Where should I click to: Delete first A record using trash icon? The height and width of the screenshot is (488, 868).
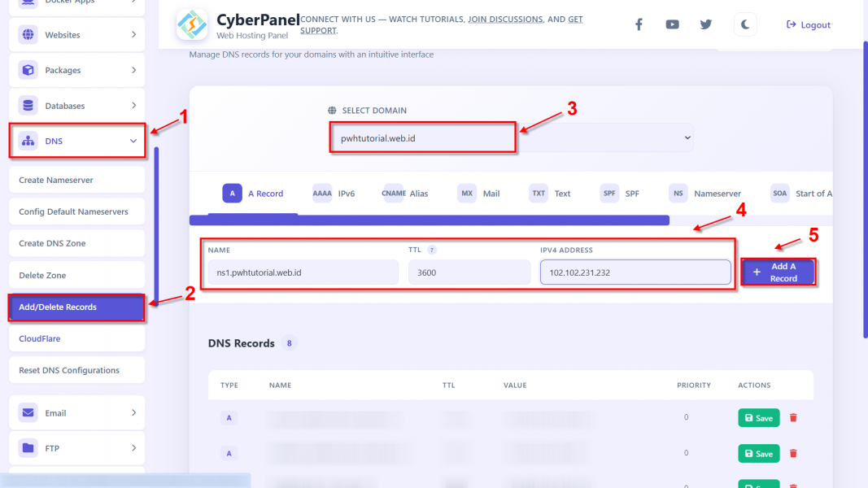coord(793,418)
